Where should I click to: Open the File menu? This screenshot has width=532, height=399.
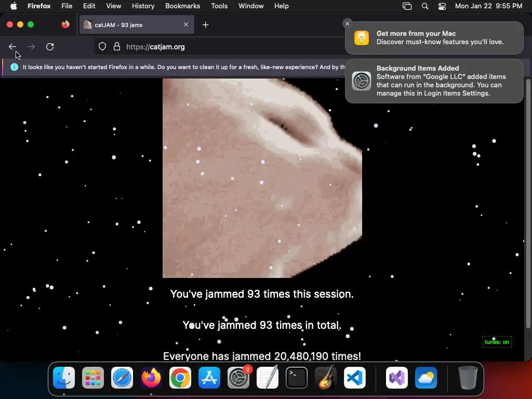coord(67,6)
